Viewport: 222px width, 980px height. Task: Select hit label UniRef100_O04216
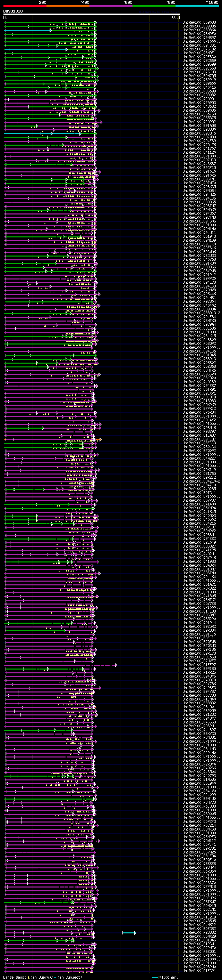[199, 523]
